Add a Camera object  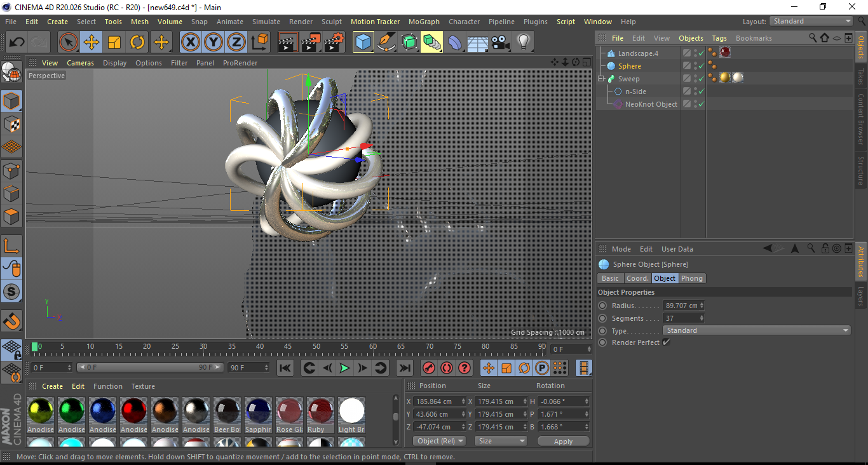(x=500, y=43)
